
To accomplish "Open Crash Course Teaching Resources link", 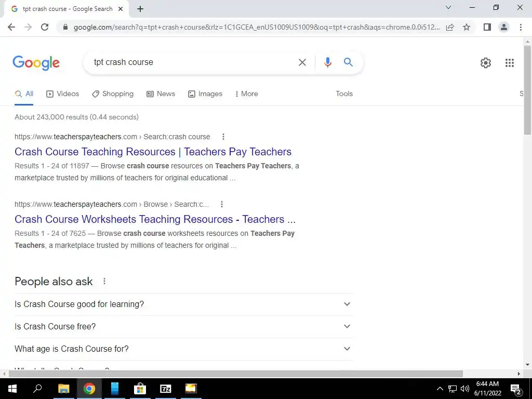I will 153,152.
